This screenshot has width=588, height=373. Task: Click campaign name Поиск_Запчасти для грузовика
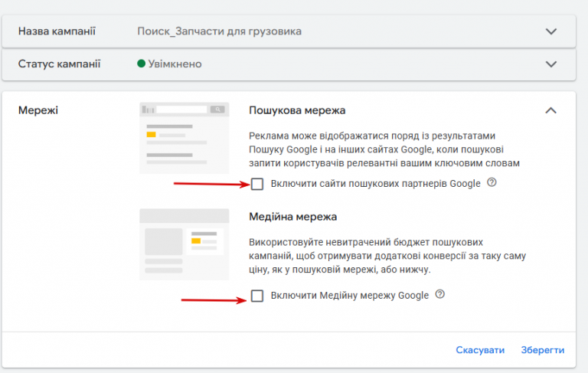[219, 31]
